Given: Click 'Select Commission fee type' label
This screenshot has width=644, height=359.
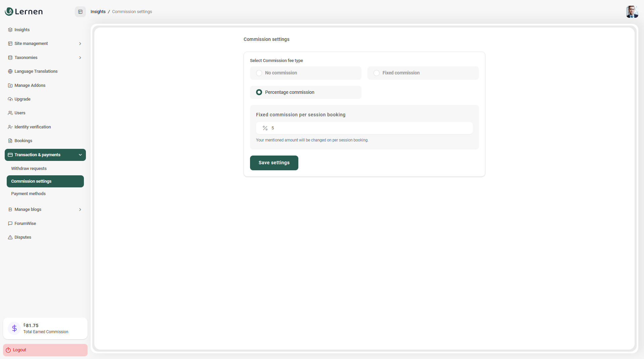Looking at the screenshot, I should click(x=277, y=61).
